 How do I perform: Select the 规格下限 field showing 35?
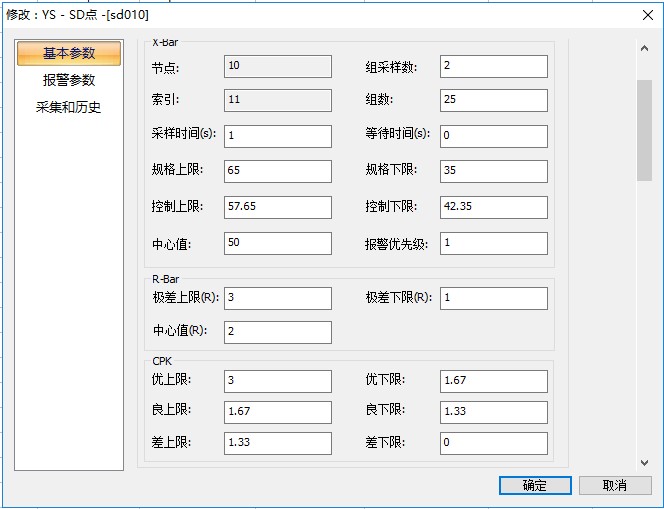(493, 171)
